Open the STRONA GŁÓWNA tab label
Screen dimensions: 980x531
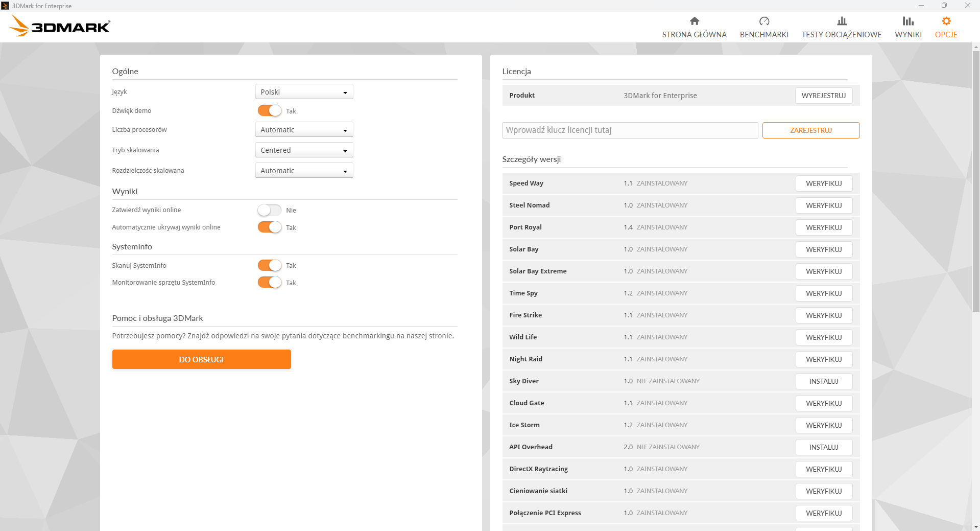pos(694,35)
